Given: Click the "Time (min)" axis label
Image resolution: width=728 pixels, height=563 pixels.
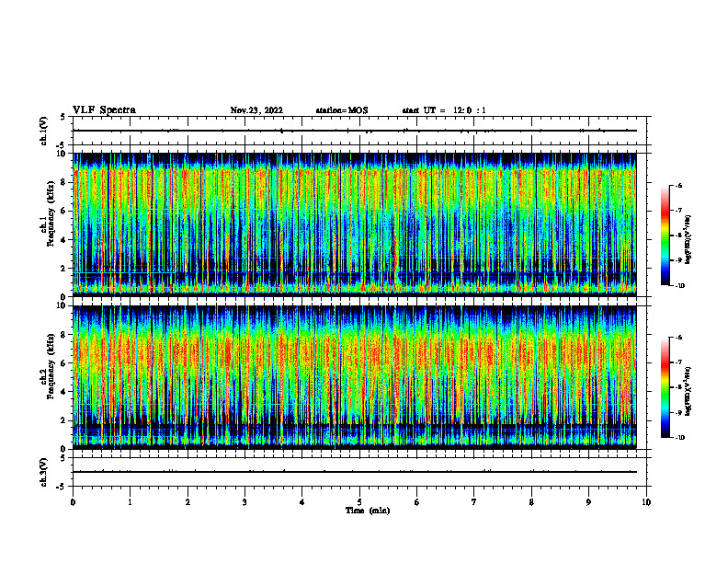Looking at the screenshot, I should (368, 511).
